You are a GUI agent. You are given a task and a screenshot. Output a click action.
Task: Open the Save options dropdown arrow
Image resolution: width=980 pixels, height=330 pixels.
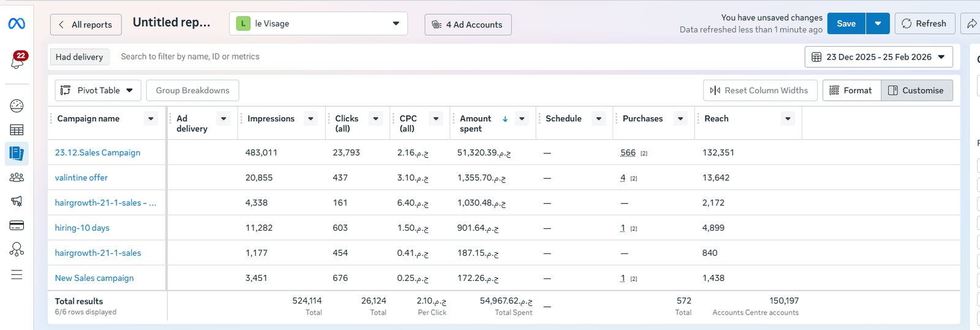coord(877,24)
